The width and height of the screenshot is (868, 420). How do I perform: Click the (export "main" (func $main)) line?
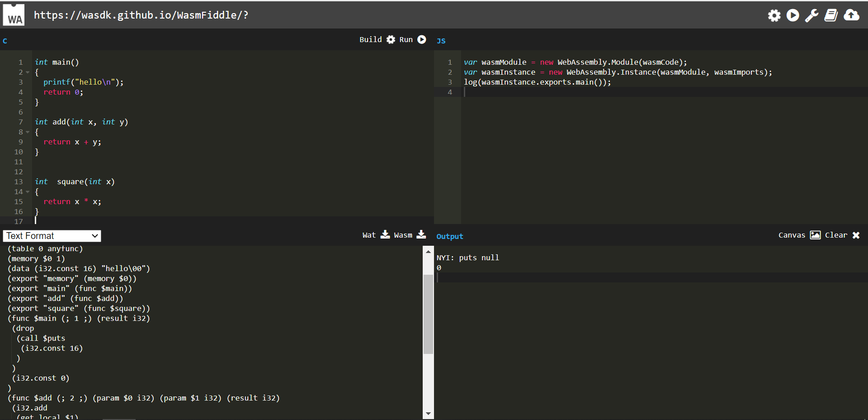(x=70, y=288)
